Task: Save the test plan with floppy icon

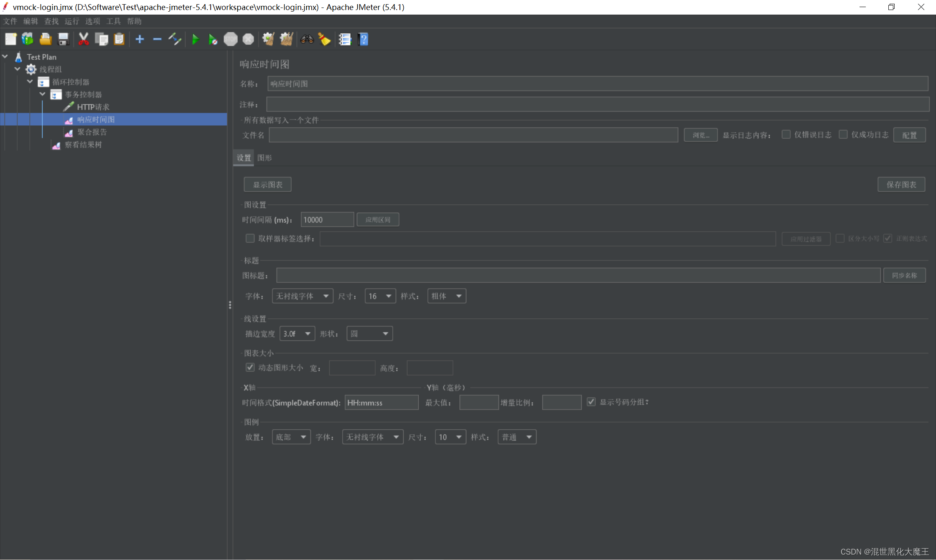Action: coord(63,39)
